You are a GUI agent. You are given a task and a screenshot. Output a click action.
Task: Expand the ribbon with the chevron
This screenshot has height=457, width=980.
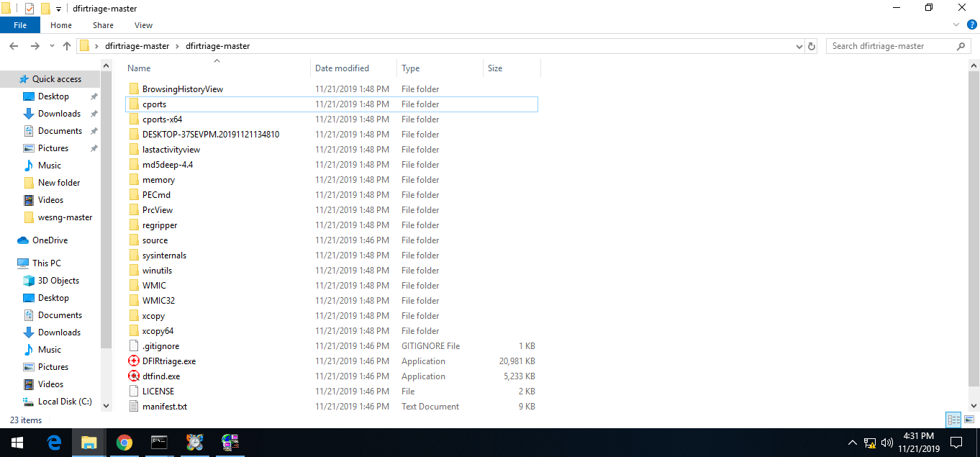click(956, 24)
